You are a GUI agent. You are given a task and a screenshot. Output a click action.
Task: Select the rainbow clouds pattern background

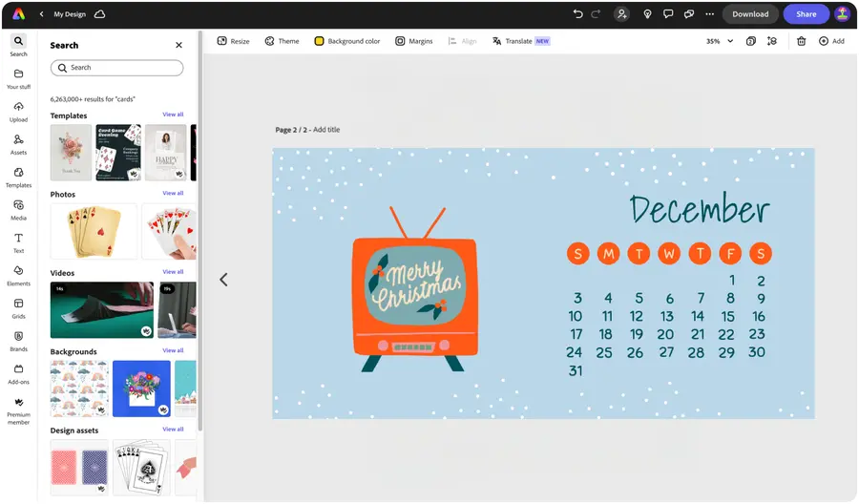point(79,388)
